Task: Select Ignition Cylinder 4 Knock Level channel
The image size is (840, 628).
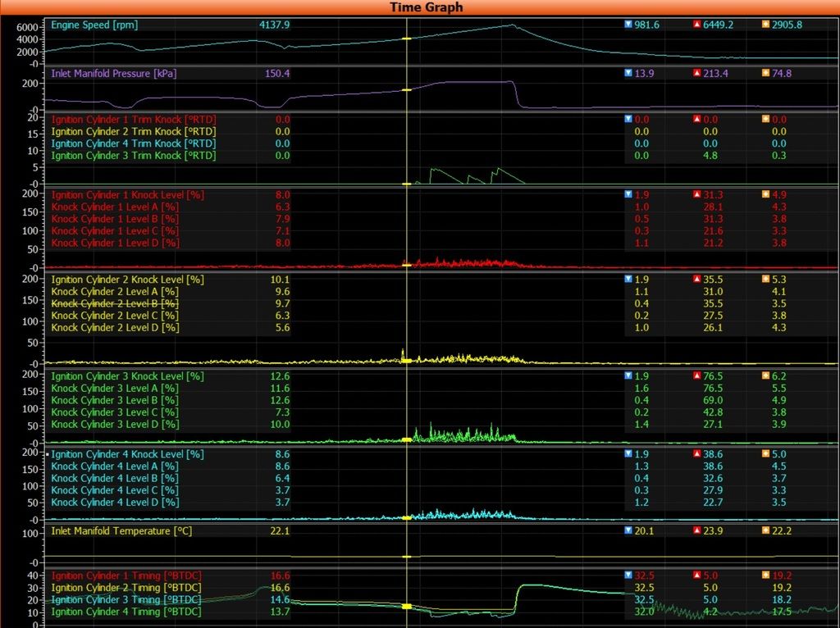Action: click(x=127, y=454)
